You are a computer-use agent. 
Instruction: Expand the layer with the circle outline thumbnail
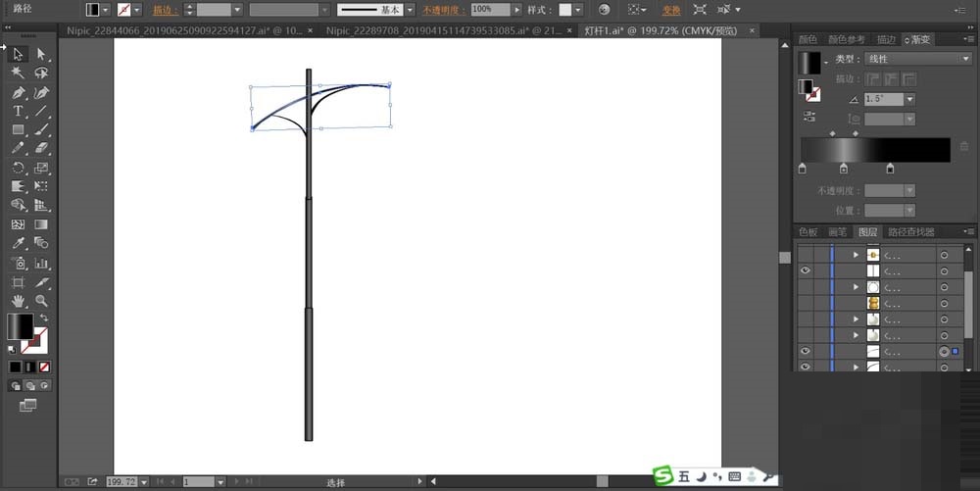click(857, 287)
